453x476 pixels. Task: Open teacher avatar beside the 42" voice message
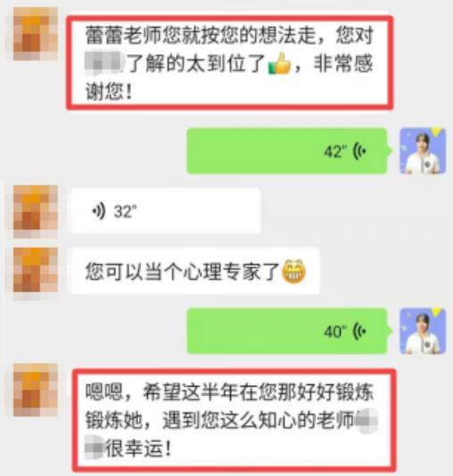tap(423, 151)
